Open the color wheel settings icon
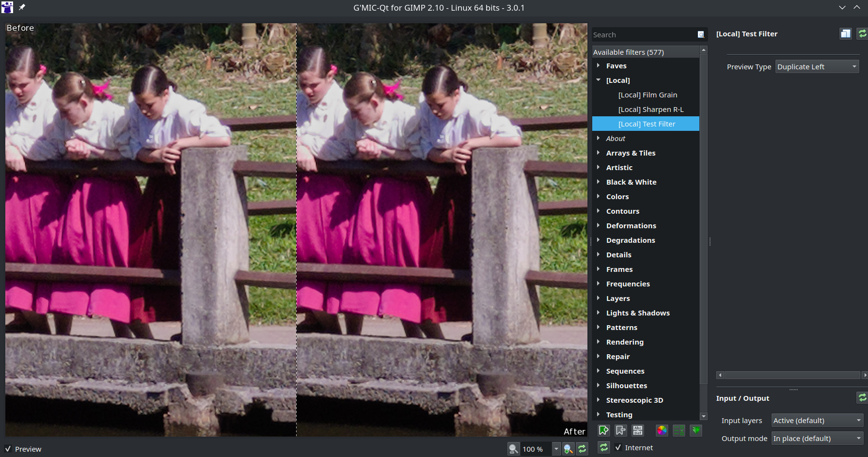This screenshot has width=868, height=457. (x=662, y=430)
